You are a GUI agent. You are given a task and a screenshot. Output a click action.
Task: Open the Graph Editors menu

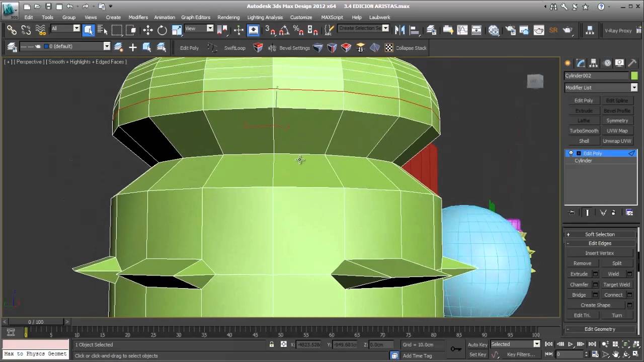pos(196,17)
